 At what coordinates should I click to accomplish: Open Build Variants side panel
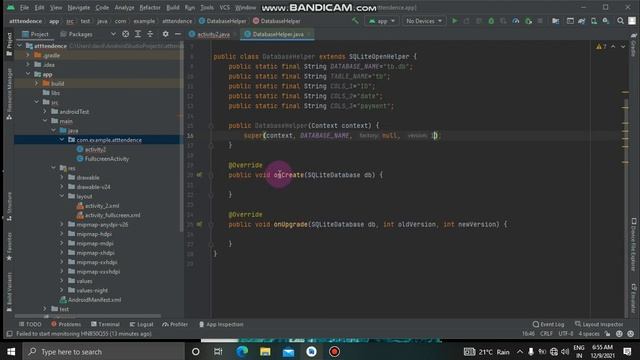(x=9, y=291)
